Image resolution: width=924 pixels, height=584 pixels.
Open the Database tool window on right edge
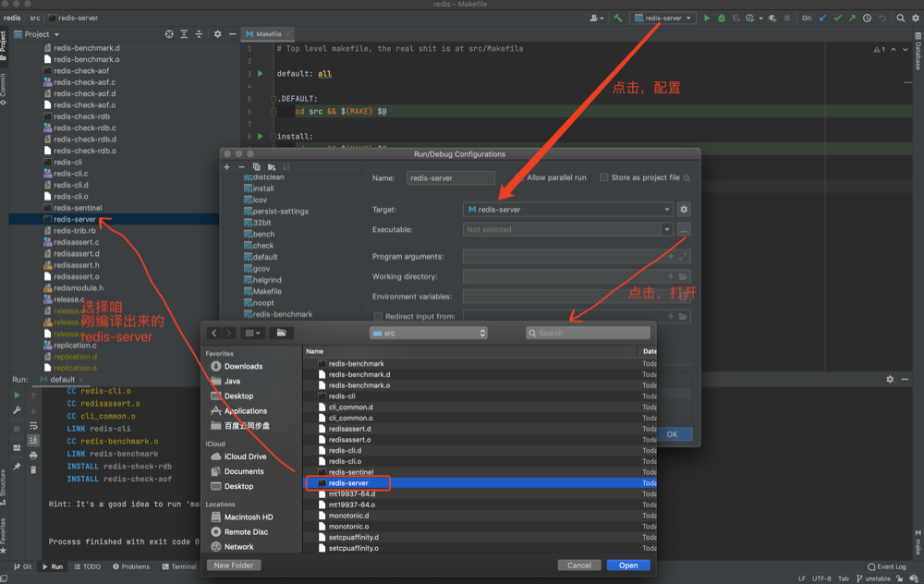[918, 51]
